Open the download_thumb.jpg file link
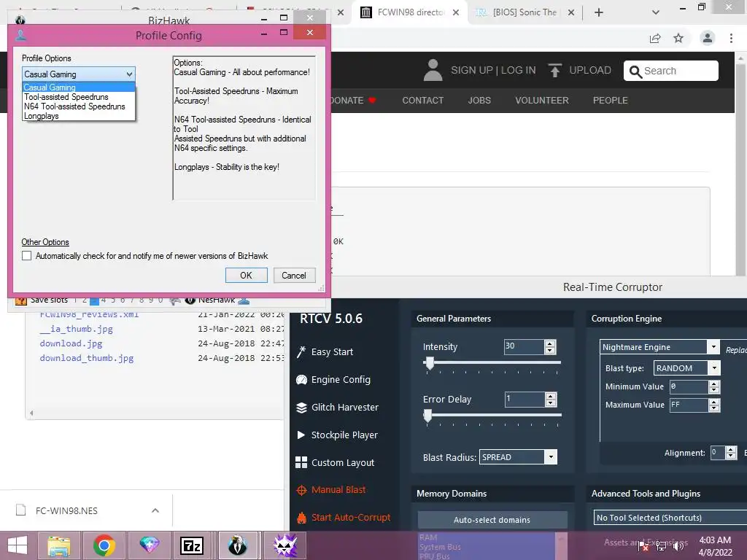 (x=87, y=358)
